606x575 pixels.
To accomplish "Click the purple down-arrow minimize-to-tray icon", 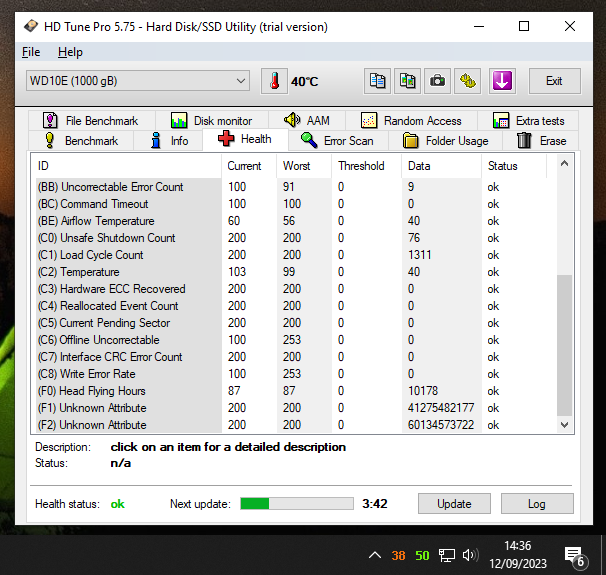I will tap(502, 81).
